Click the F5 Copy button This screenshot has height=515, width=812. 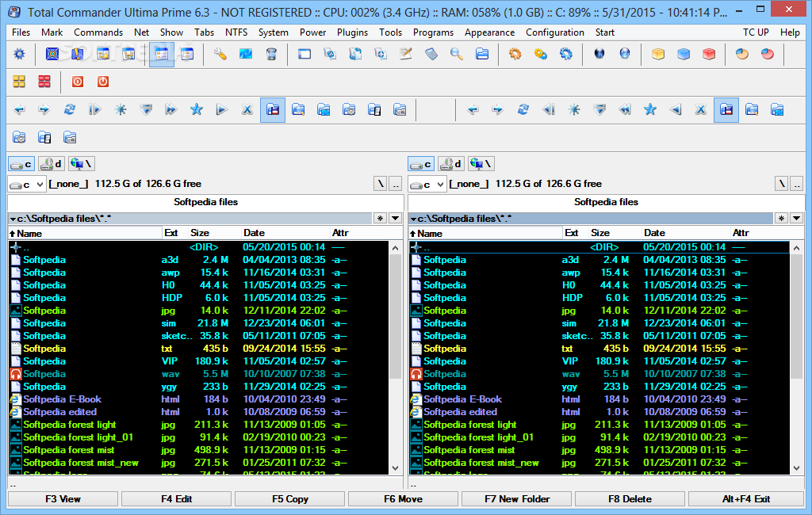(290, 499)
